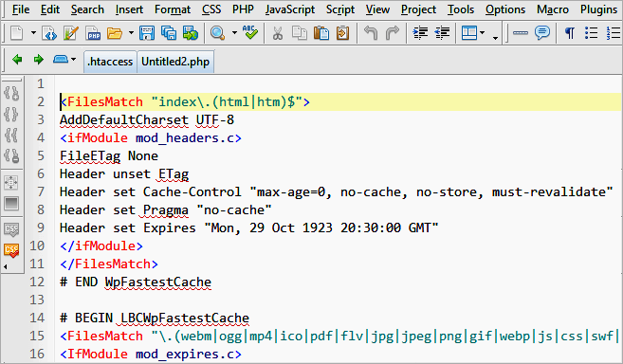Image resolution: width=623 pixels, height=364 pixels.
Task: Create a new PHP document
Action: pos(93,33)
